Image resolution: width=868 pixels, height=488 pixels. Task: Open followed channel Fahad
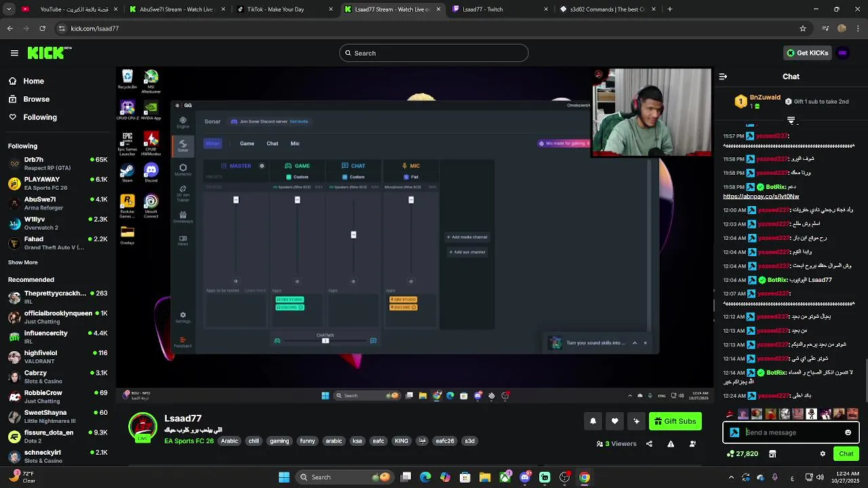(58, 243)
